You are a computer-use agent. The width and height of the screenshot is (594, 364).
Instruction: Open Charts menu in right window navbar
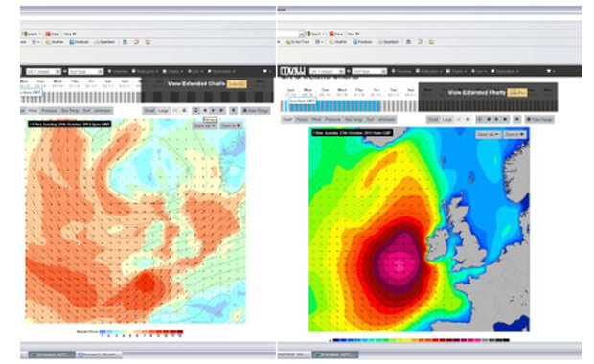456,71
